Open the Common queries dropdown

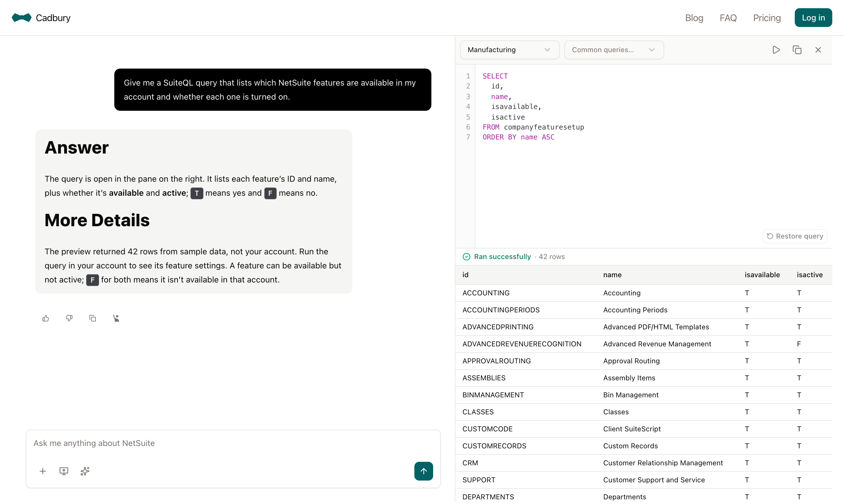(x=614, y=50)
